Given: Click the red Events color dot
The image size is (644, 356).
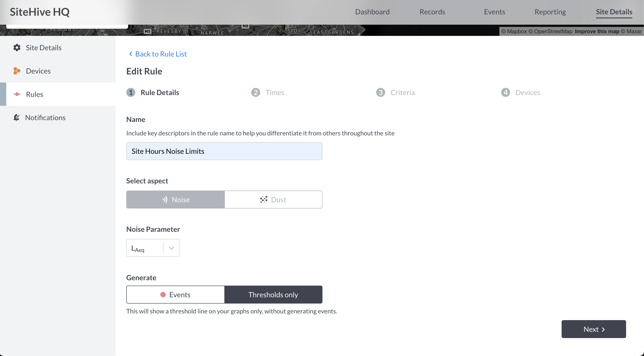Looking at the screenshot, I should click(x=163, y=295).
